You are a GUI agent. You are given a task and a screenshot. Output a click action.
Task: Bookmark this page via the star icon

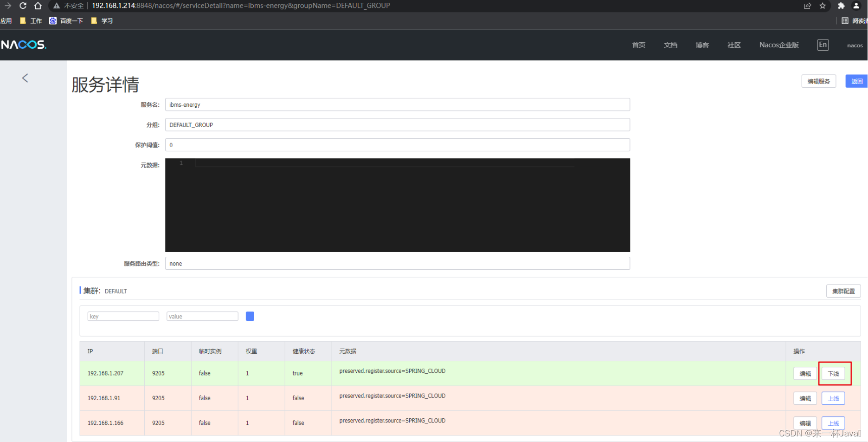(x=823, y=6)
